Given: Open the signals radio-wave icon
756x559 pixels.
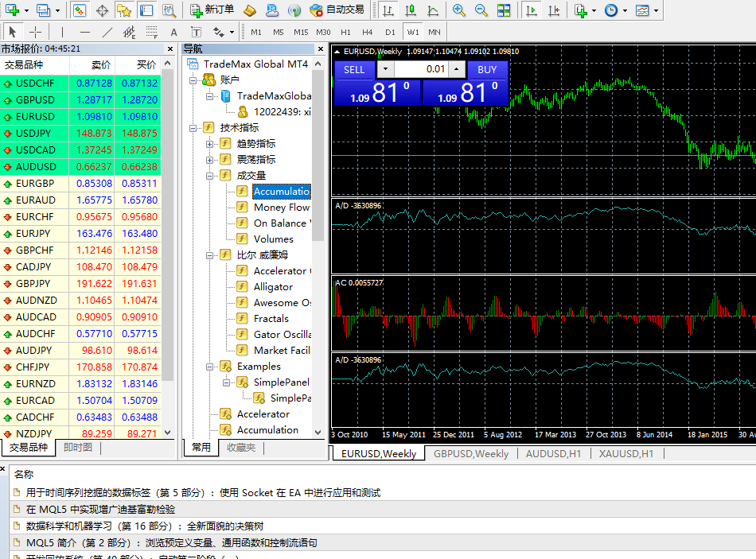Looking at the screenshot, I should pyautogui.click(x=294, y=10).
